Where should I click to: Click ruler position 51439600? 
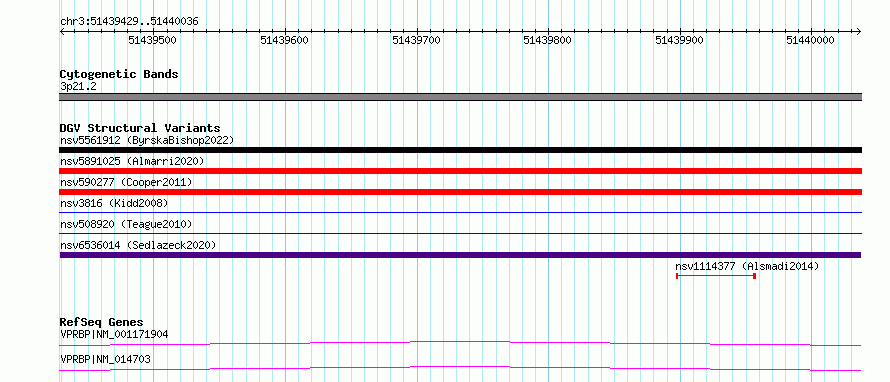click(x=284, y=40)
